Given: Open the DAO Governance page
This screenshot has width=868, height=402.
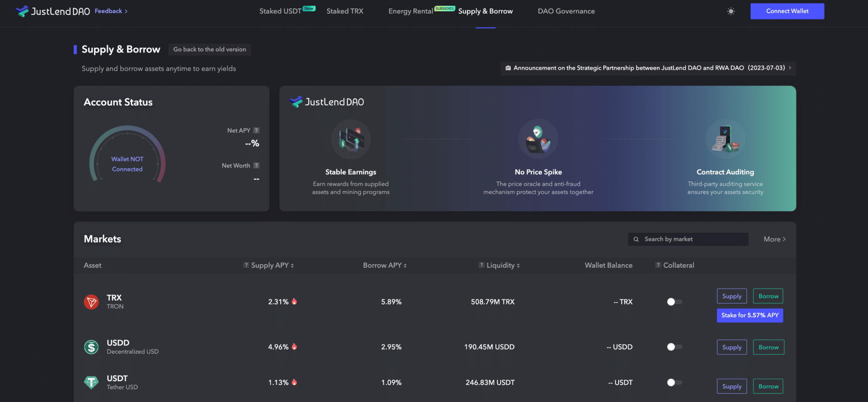Looking at the screenshot, I should [566, 11].
